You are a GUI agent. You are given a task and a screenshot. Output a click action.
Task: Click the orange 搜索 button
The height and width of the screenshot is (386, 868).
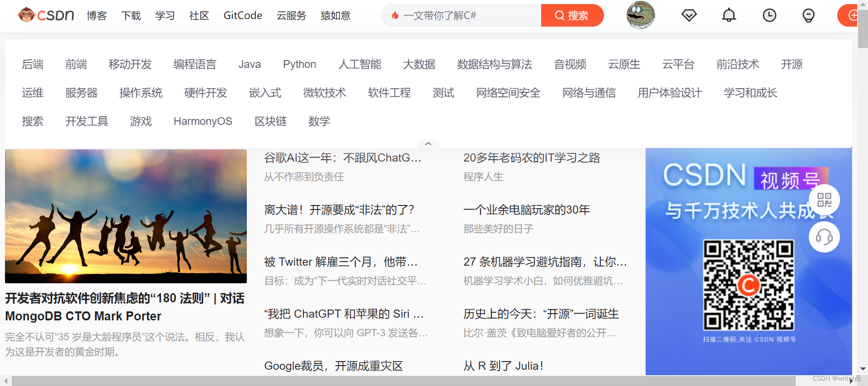point(572,15)
